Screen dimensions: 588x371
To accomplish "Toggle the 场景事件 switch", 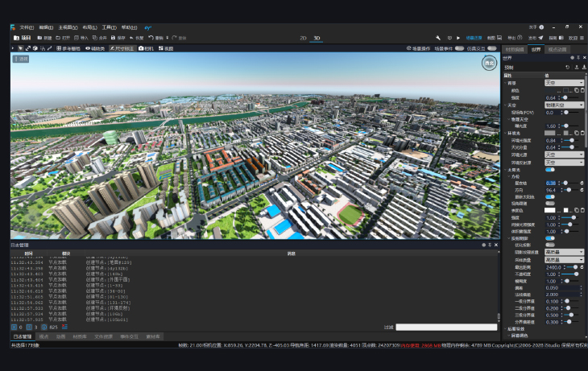I will tap(458, 48).
